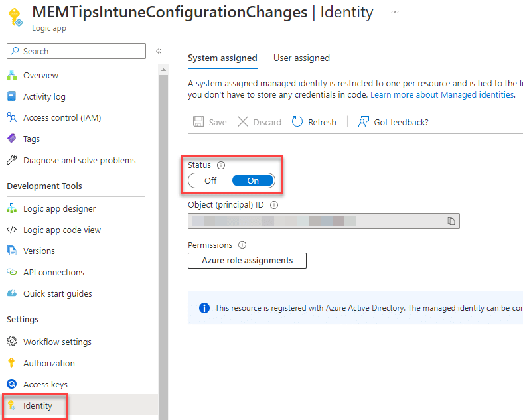Click the Settings section heading
Screen dimensions: 523x420
pyautogui.click(x=23, y=319)
